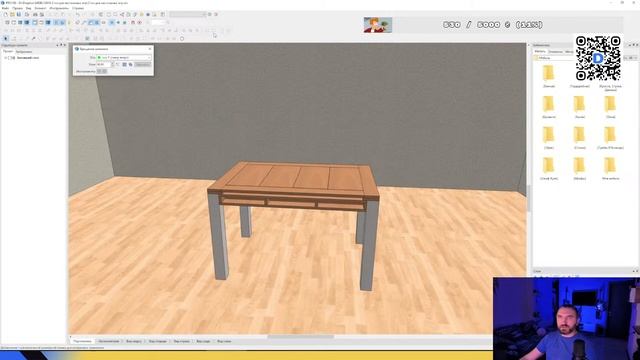Open the Мои мебели folder in the library
Screen dimensions: 640x360
pos(610,169)
